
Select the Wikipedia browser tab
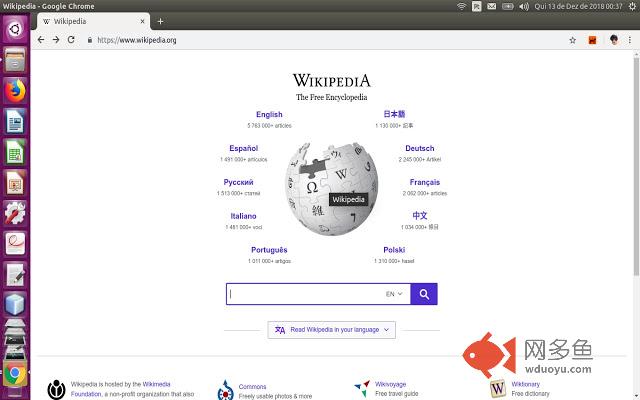pos(93,21)
